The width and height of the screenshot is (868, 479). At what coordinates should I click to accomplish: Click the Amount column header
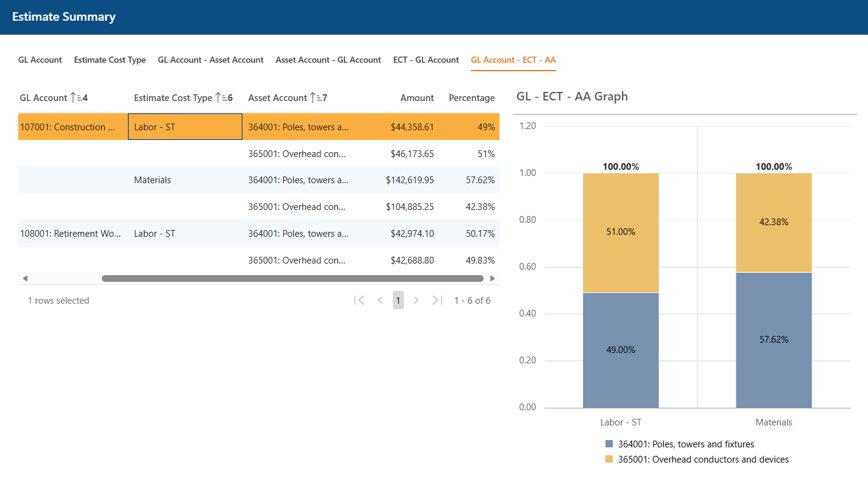(x=417, y=97)
